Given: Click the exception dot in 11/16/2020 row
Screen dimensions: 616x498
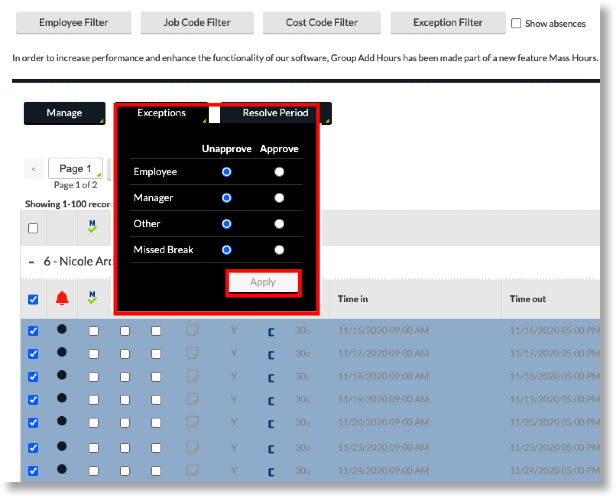Looking at the screenshot, I should [x=62, y=329].
